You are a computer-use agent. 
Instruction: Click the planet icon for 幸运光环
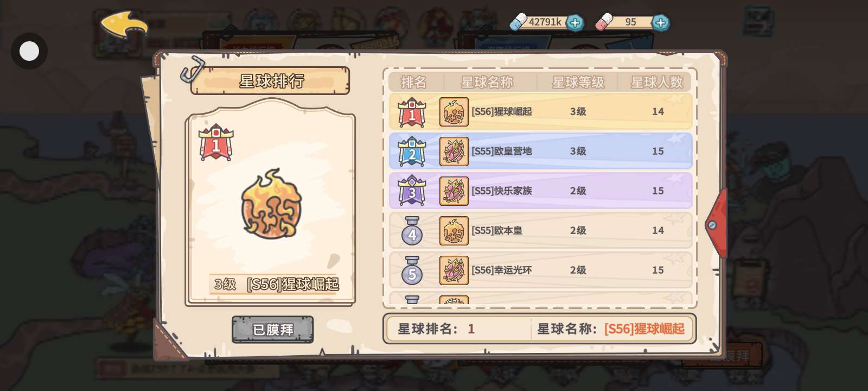(x=454, y=270)
